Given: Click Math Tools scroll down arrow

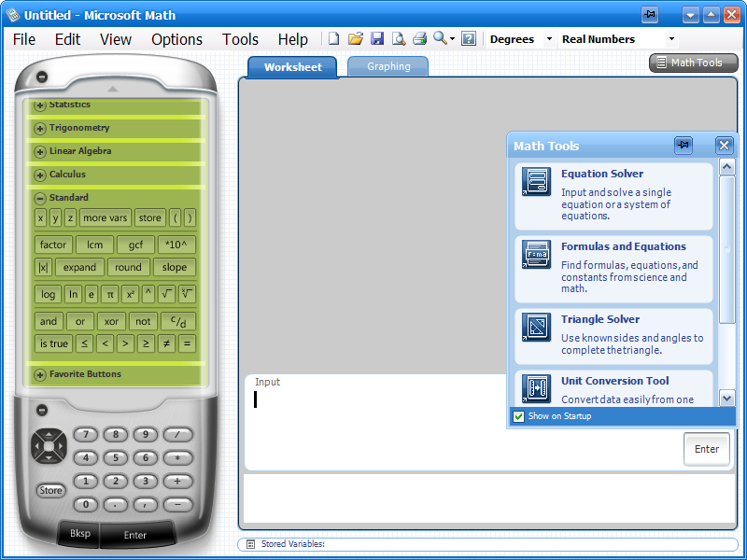Looking at the screenshot, I should 726,399.
